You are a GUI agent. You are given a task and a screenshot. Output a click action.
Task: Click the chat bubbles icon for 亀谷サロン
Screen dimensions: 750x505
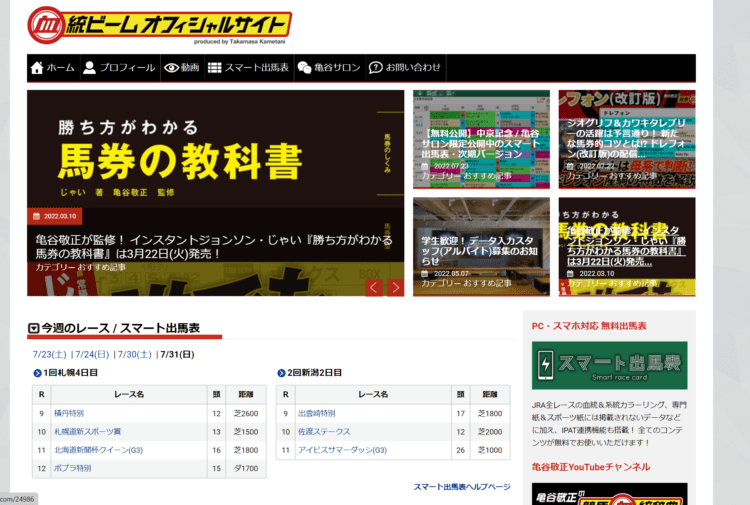point(304,68)
